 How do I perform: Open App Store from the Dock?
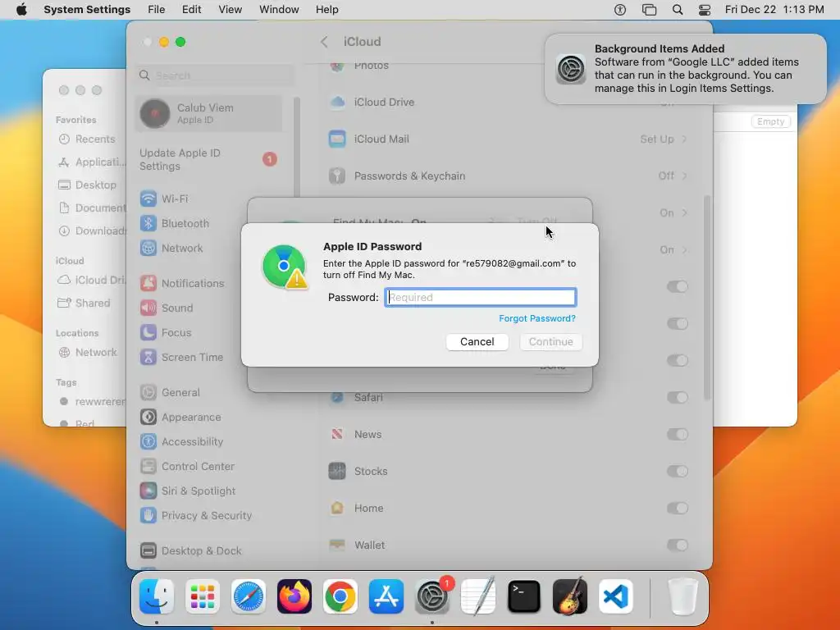pos(386,596)
